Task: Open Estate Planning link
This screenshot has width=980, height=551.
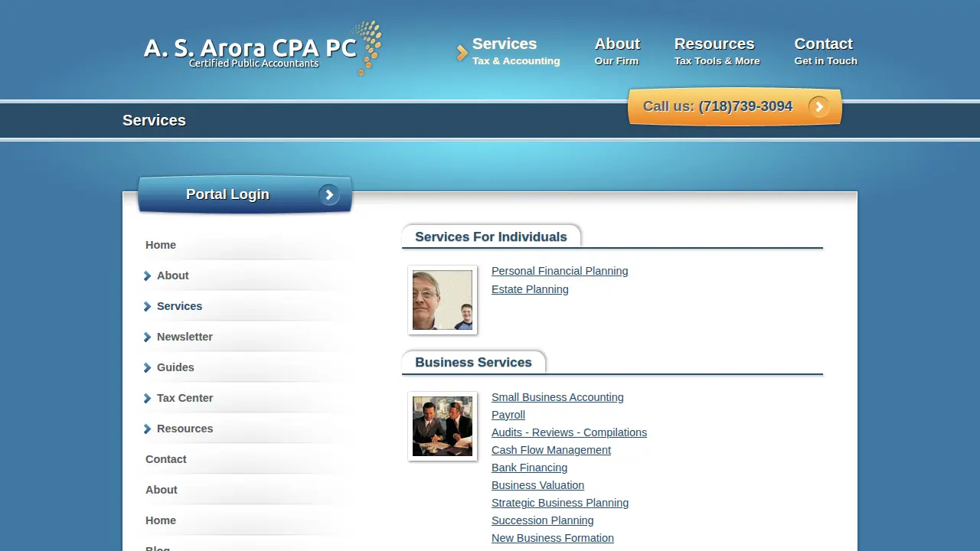Action: tap(530, 289)
